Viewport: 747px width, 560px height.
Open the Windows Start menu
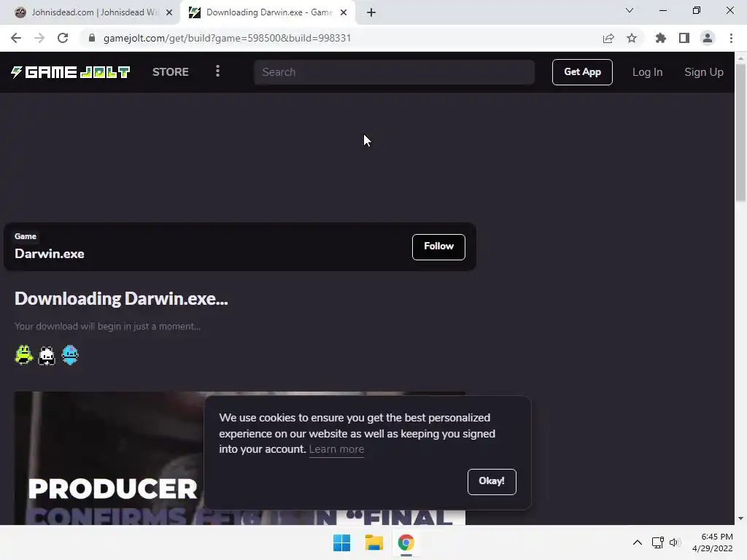(x=341, y=542)
